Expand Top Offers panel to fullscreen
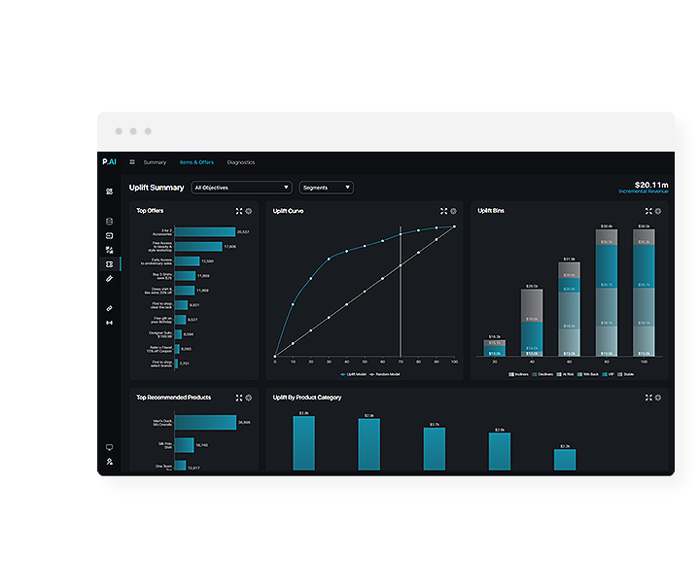700x588 pixels. [x=239, y=211]
